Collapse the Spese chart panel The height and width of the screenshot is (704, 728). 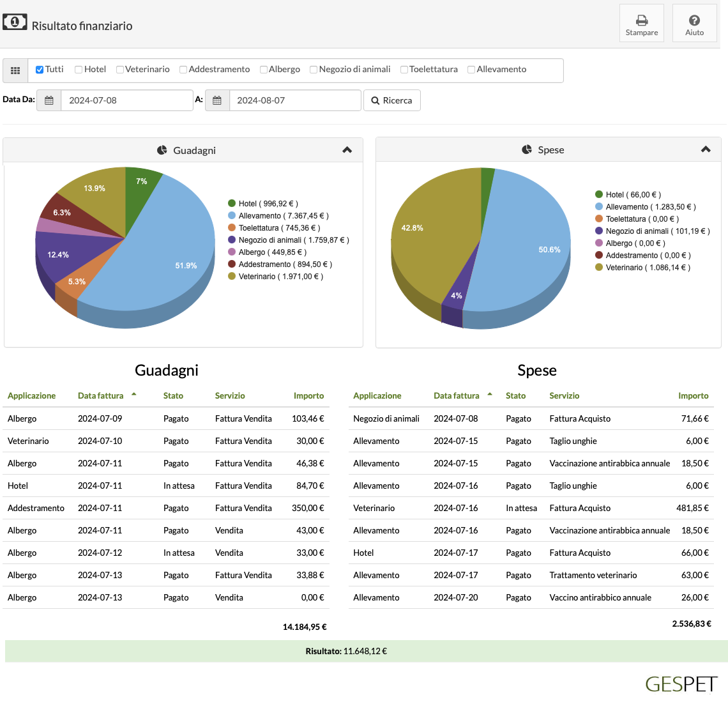point(706,149)
